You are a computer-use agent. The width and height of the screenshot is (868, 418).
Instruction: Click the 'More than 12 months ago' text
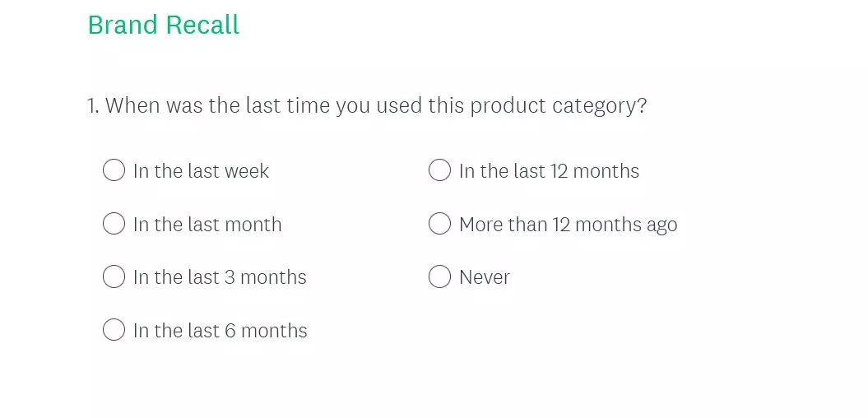pos(568,225)
